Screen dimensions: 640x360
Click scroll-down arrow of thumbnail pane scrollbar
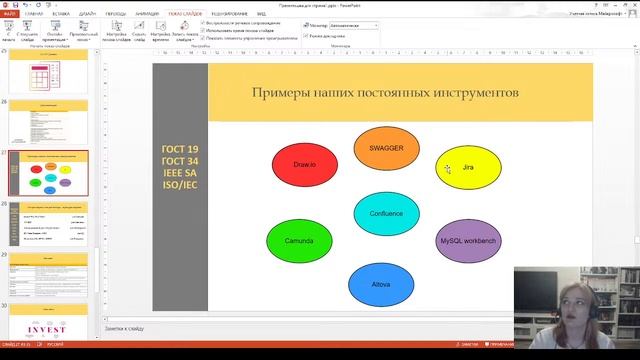[x=97, y=337]
